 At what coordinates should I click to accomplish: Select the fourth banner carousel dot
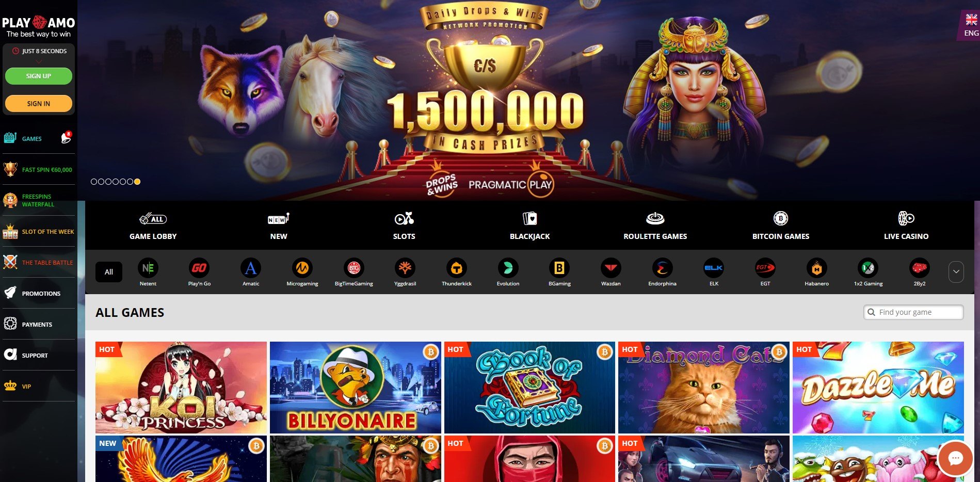tap(116, 182)
